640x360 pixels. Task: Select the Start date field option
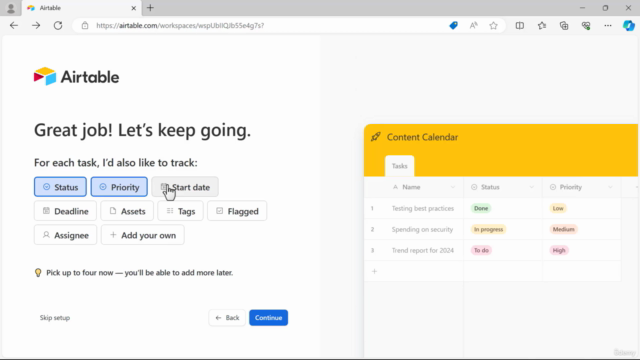(x=185, y=187)
